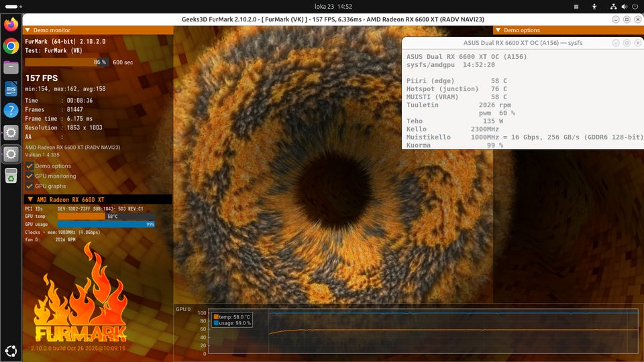
Task: Click the Frame time 6.175 ms row
Action: tap(59, 119)
